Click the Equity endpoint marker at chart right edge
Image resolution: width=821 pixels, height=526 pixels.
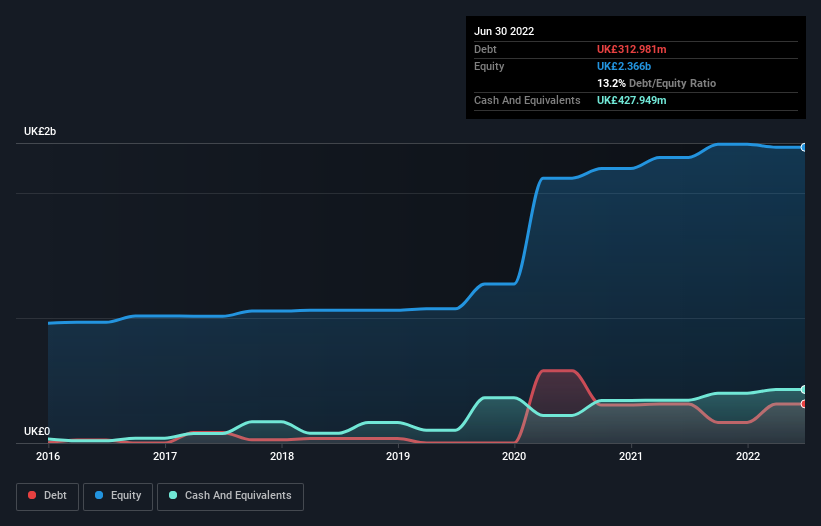[804, 148]
